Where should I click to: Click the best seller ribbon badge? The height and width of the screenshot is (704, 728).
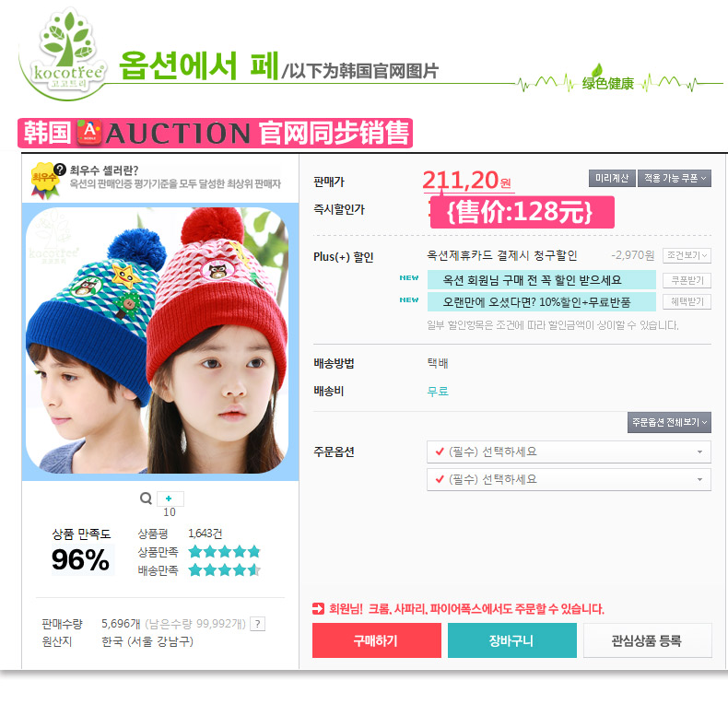coord(44,182)
